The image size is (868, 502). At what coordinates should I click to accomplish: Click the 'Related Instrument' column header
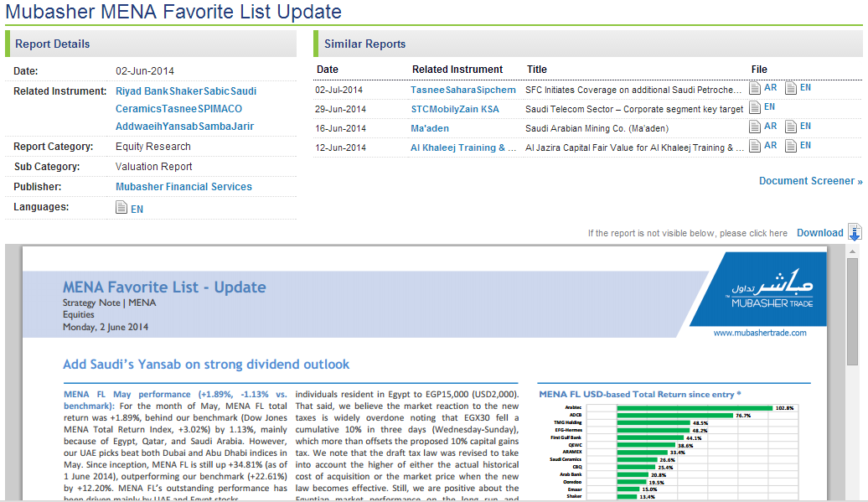457,70
